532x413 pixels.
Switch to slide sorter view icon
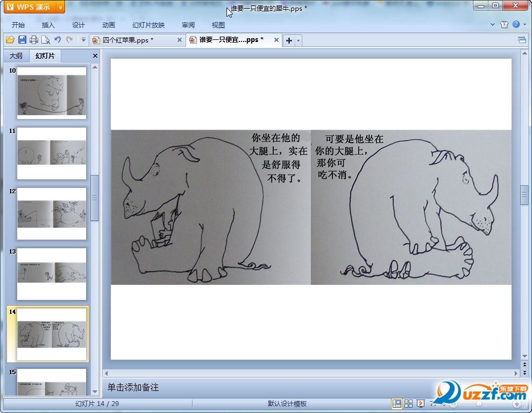point(408,403)
